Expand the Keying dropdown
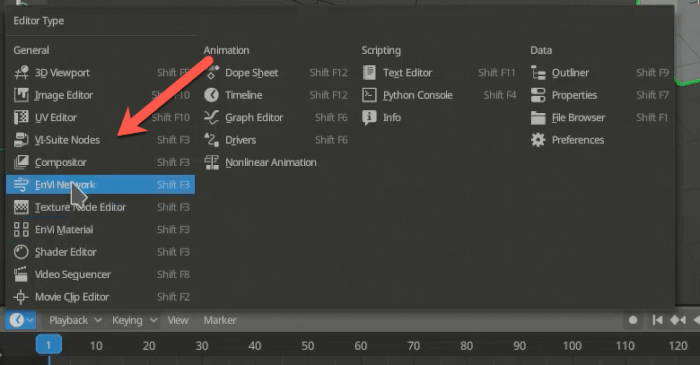700x365 pixels. 134,320
